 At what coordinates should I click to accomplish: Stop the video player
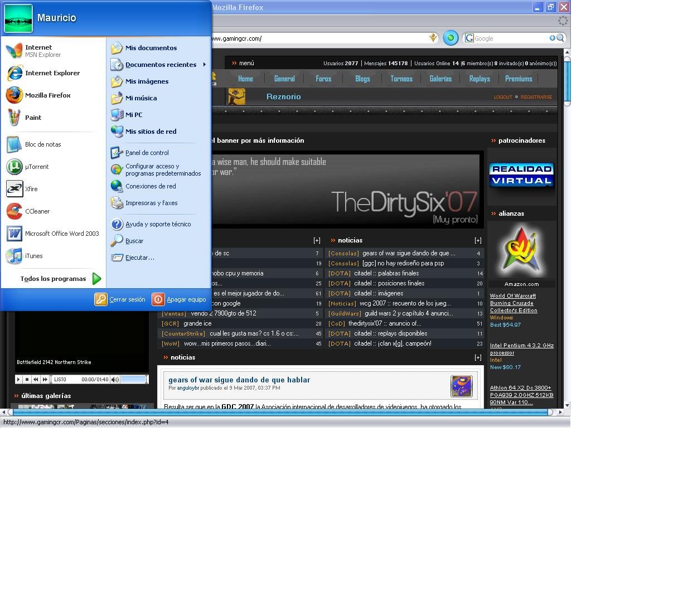pyautogui.click(x=27, y=379)
